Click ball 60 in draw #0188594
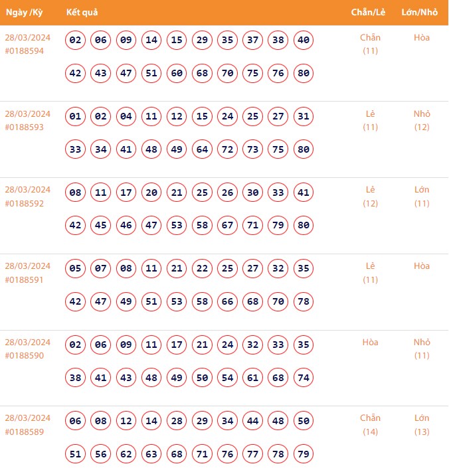The height and width of the screenshot is (476, 449). tap(177, 73)
